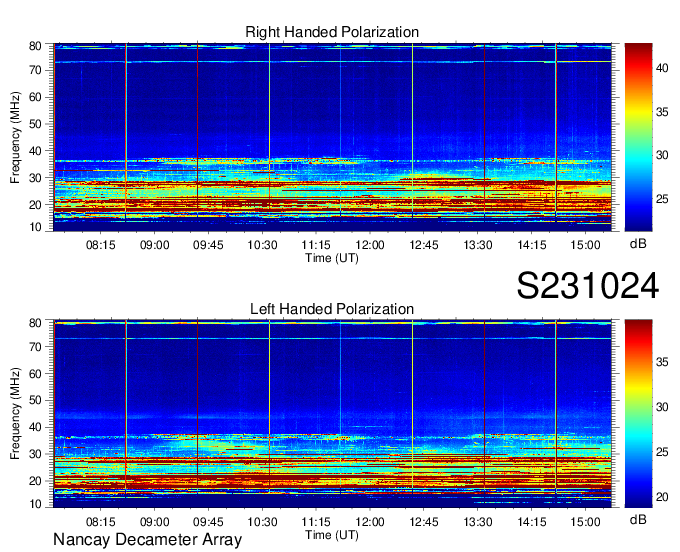Click the Left Handed plot's color bar
Screen dimensions: 680x552
click(638, 414)
